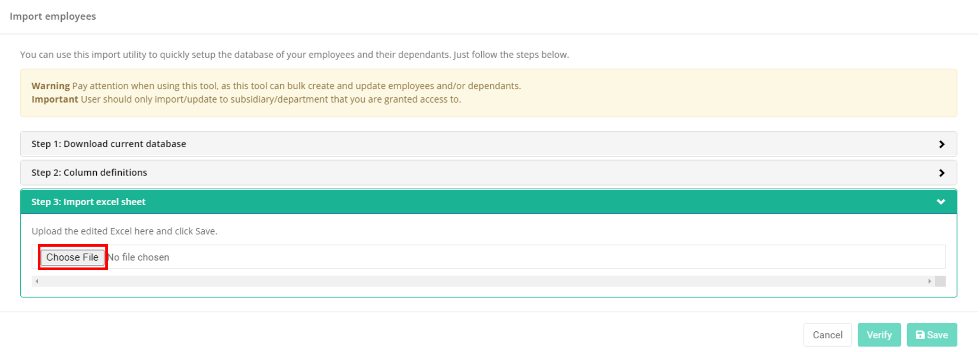980x352 pixels.
Task: Click the scrollbar's left arrow
Action: click(x=37, y=281)
